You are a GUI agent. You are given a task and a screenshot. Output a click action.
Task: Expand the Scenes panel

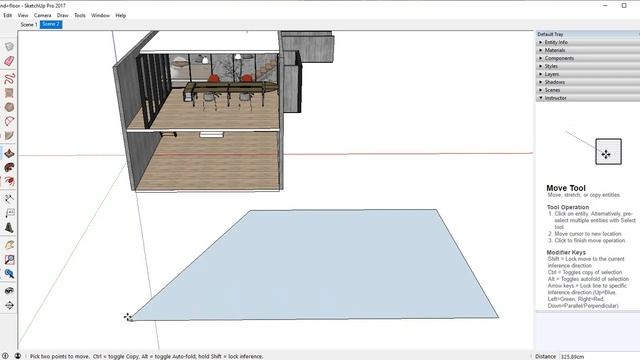588,90
